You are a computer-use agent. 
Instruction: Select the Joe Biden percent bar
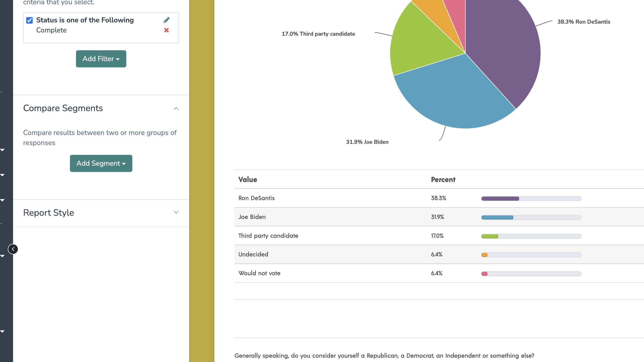531,217
